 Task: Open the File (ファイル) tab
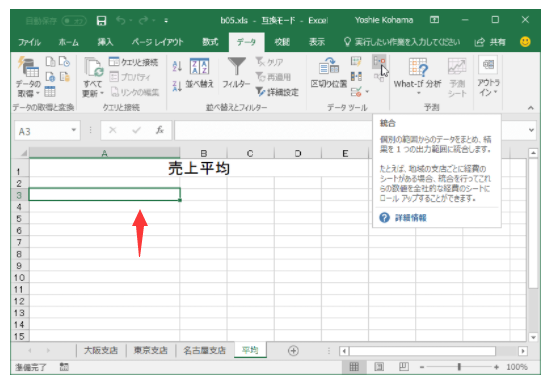[x=29, y=42]
